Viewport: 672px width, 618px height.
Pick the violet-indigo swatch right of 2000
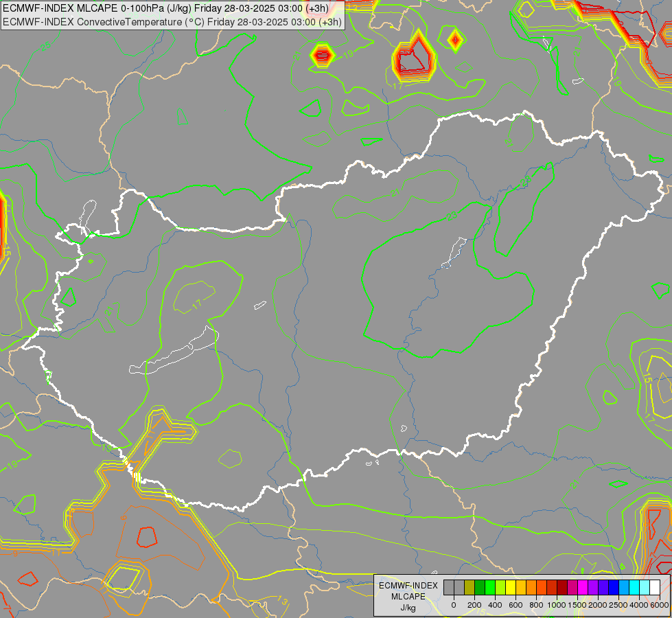click(x=604, y=587)
